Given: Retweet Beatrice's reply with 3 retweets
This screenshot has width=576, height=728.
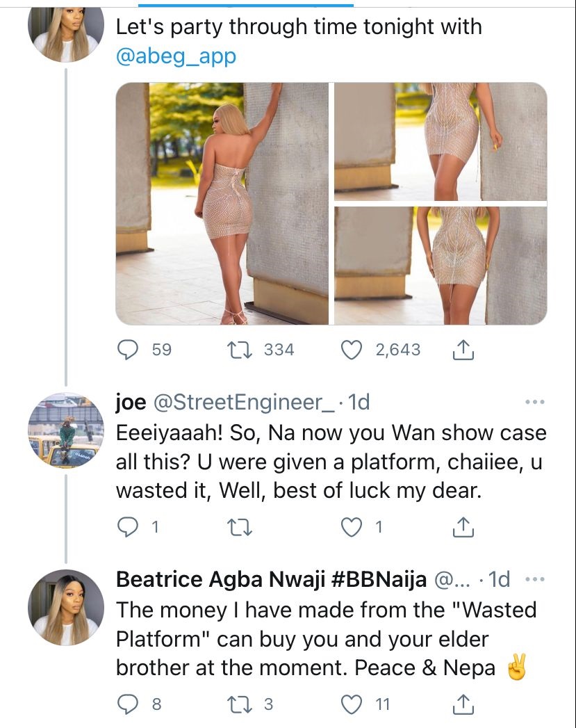Looking at the screenshot, I should click(240, 705).
